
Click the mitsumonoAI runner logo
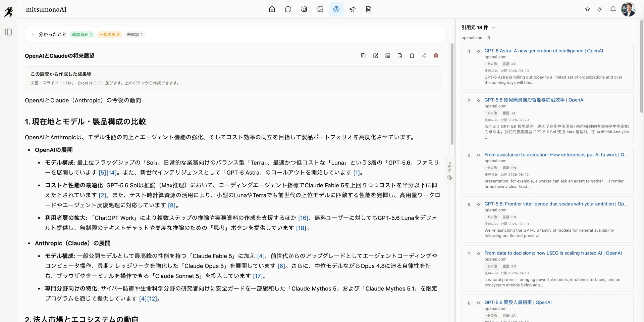coord(8,12)
